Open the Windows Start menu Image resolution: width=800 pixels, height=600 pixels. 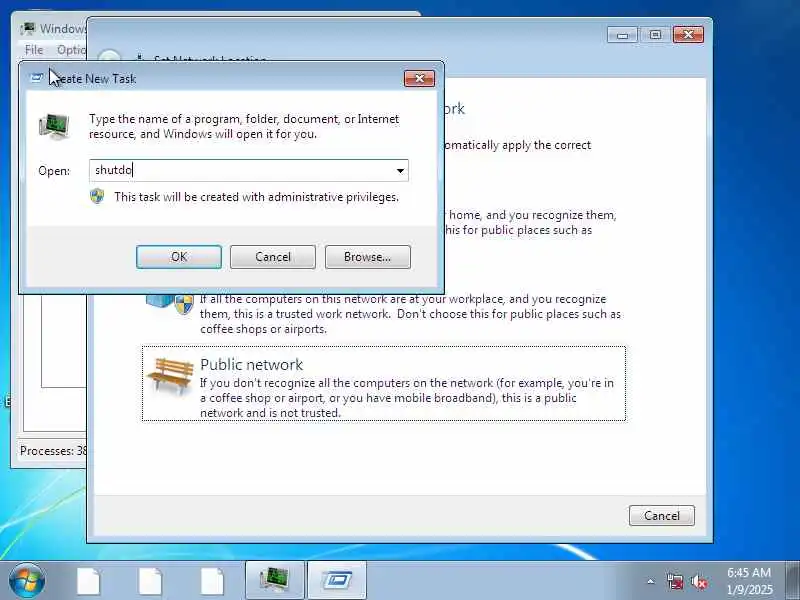click(27, 581)
